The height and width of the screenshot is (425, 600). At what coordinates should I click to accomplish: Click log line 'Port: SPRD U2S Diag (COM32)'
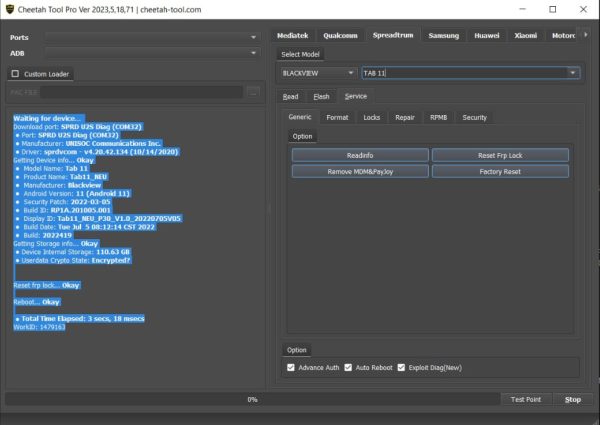67,135
